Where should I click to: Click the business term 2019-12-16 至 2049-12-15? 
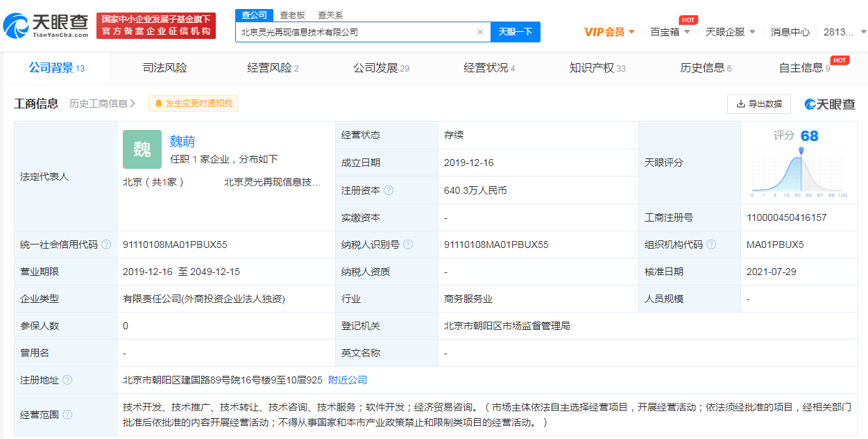pyautogui.click(x=181, y=272)
